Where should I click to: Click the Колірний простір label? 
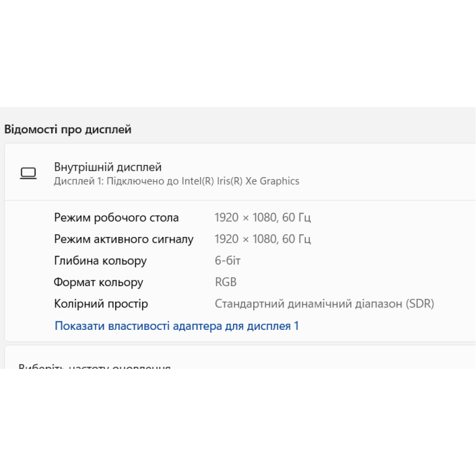(x=101, y=304)
